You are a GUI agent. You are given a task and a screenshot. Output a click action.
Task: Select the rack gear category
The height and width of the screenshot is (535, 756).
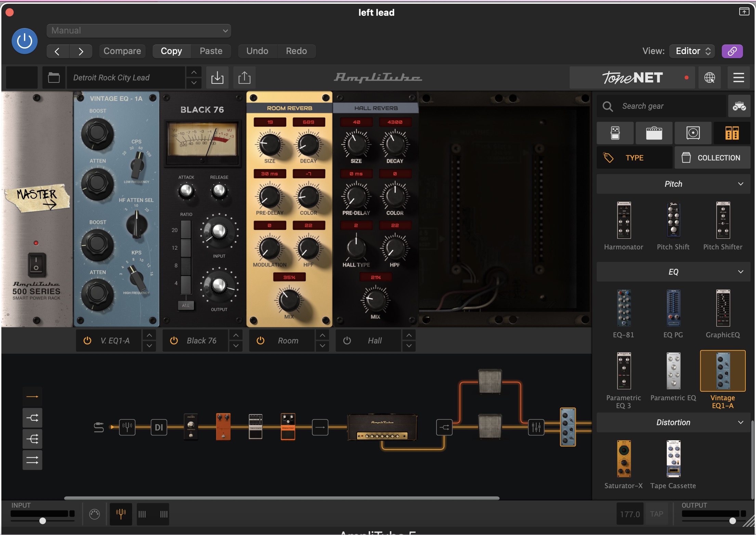point(732,133)
